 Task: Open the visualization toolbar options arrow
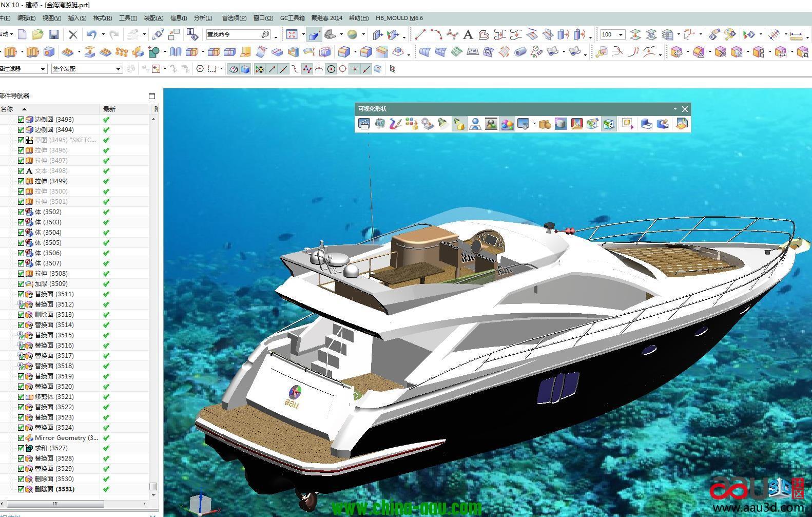(x=675, y=109)
